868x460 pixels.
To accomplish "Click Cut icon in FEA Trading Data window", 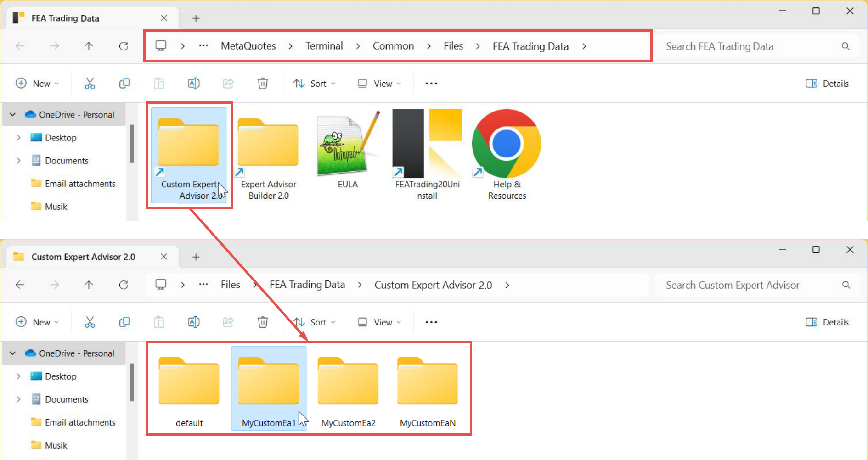I will 90,84.
